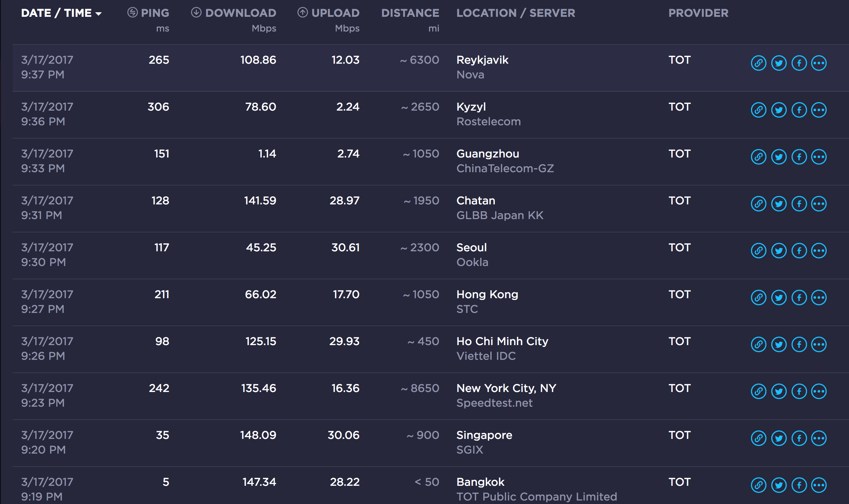Sort by Distance column header

(x=410, y=13)
